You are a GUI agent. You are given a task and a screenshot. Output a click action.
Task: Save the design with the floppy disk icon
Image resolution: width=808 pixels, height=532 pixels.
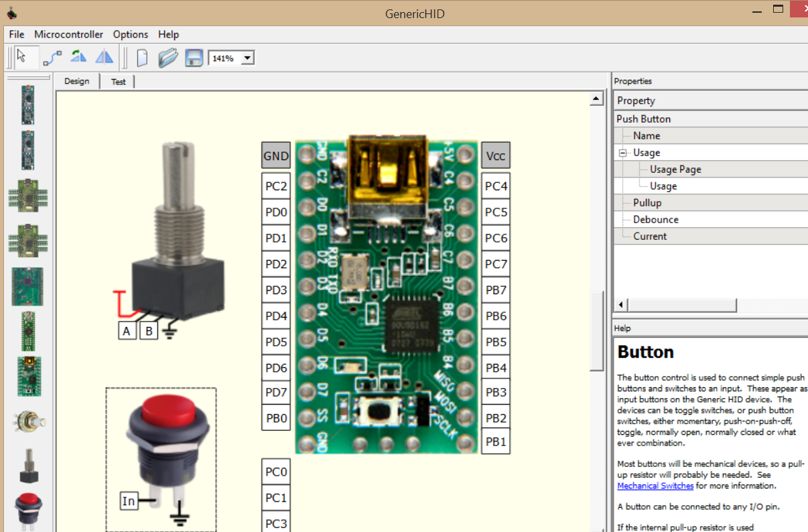[x=194, y=58]
